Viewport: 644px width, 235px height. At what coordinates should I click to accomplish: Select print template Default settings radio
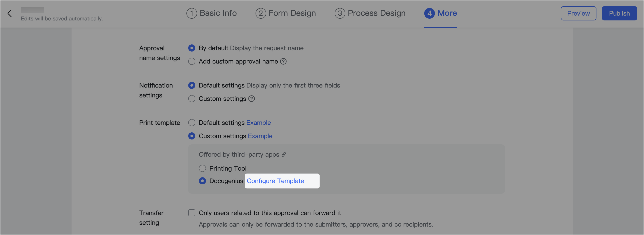192,123
